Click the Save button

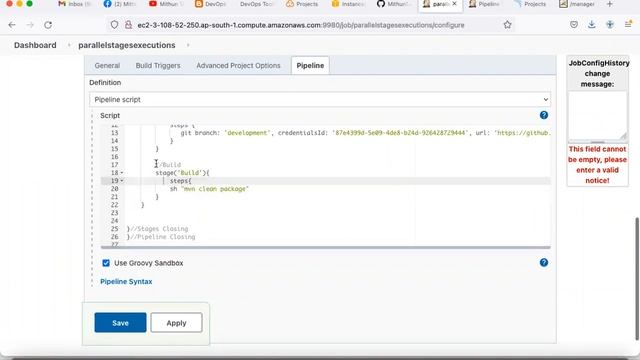coord(120,322)
